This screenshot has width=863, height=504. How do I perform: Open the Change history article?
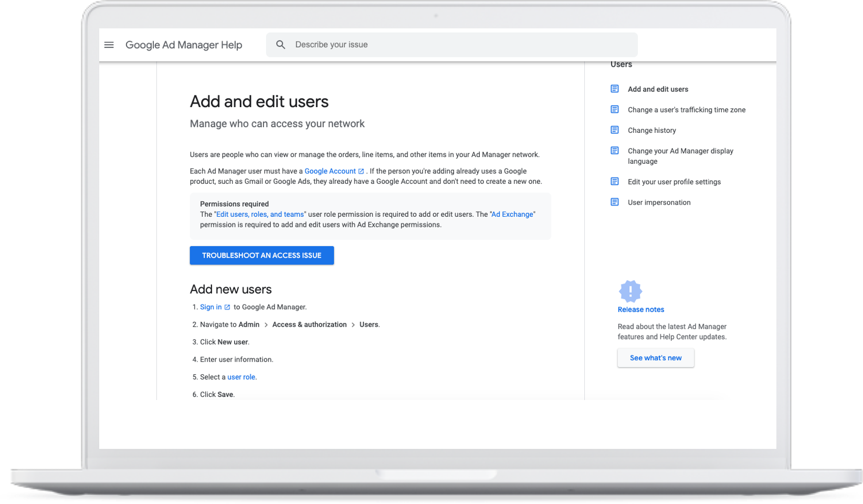point(652,130)
